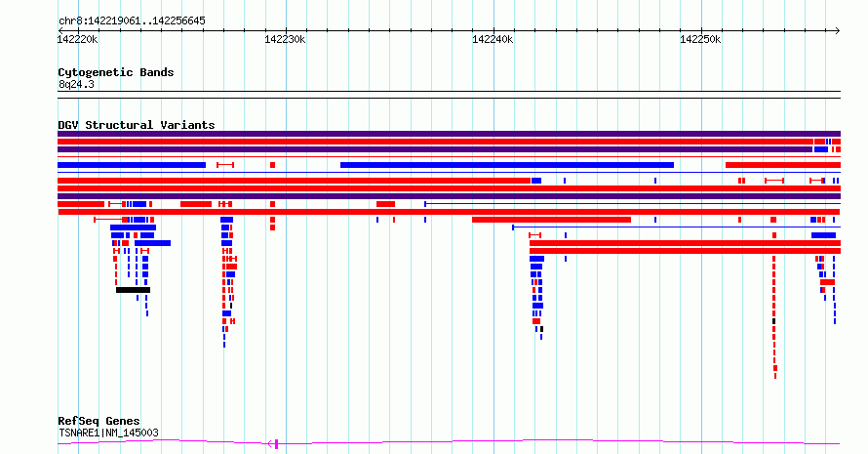This screenshot has height=454, width=868.
Task: Click the right arrowhead of the ruler
Action: tap(838, 31)
